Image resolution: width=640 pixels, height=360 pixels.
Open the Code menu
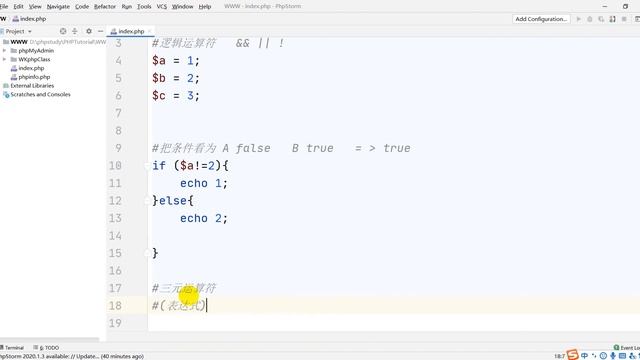pos(82,7)
